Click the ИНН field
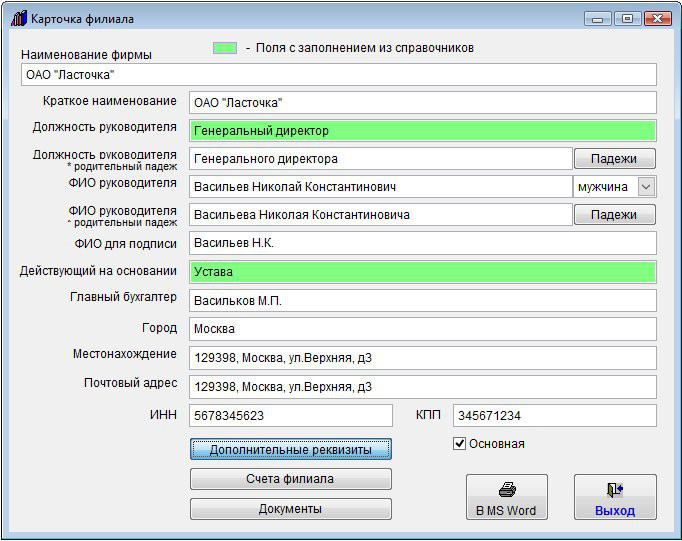Image resolution: width=682 pixels, height=541 pixels. [291, 416]
